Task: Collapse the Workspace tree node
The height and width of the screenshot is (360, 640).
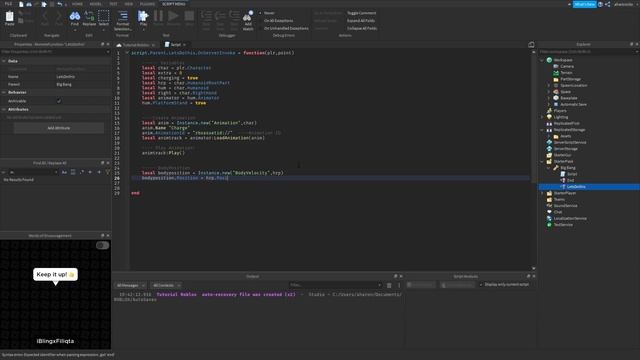Action: pyautogui.click(x=542, y=60)
